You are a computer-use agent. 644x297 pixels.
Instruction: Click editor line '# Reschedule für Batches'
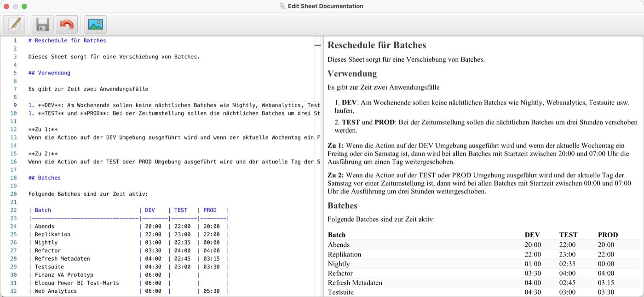pos(67,41)
